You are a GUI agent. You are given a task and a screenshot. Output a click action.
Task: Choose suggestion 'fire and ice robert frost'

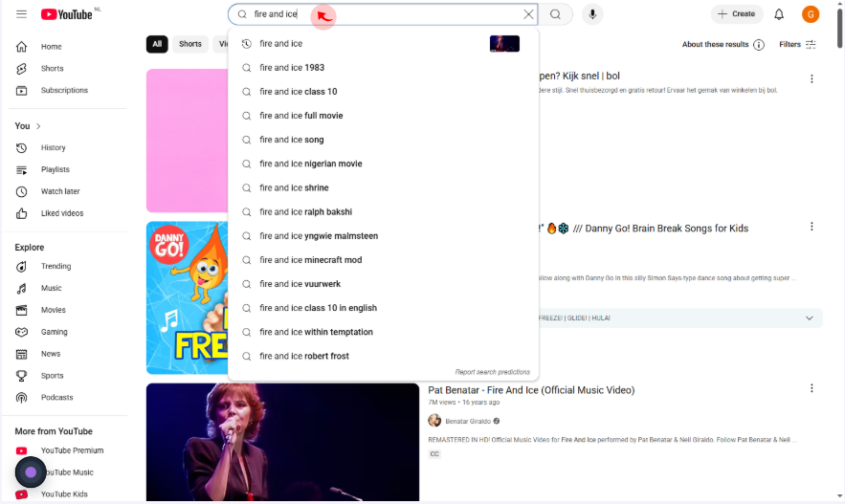383,357
